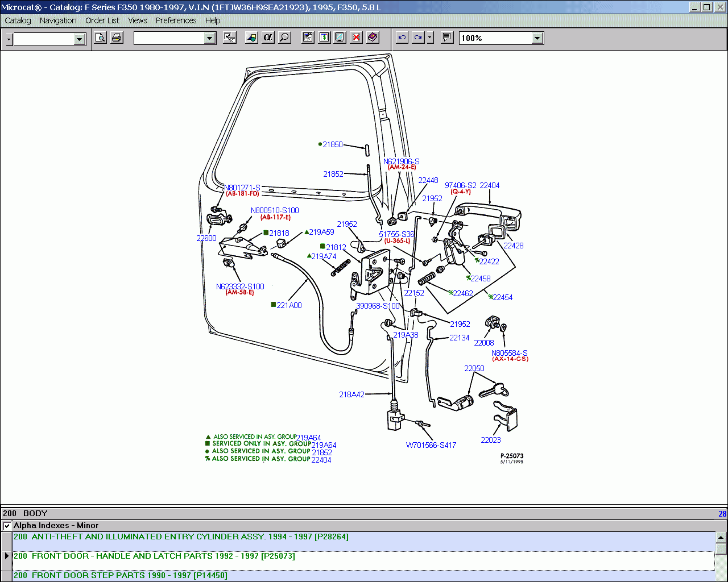The image size is (728, 582).
Task: Click part number 221A00 cable label
Action: (289, 305)
